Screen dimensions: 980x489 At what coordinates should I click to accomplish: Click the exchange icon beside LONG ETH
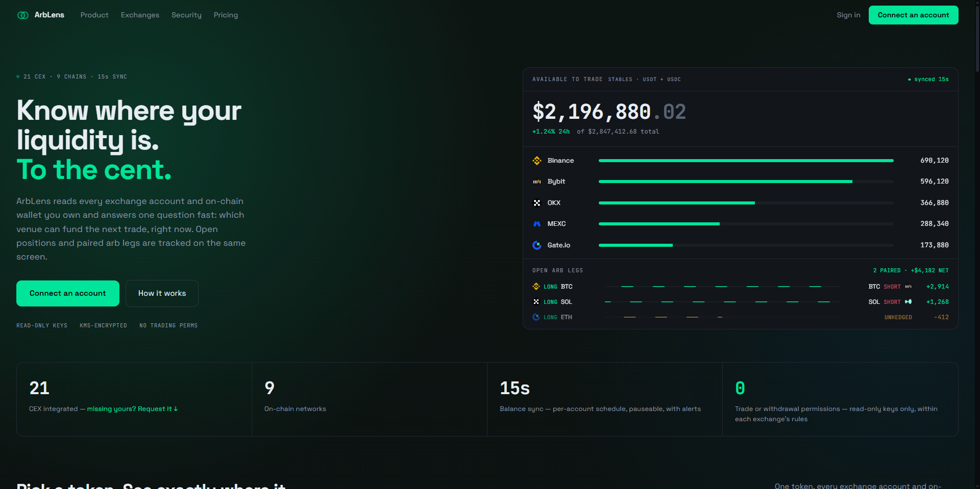536,317
